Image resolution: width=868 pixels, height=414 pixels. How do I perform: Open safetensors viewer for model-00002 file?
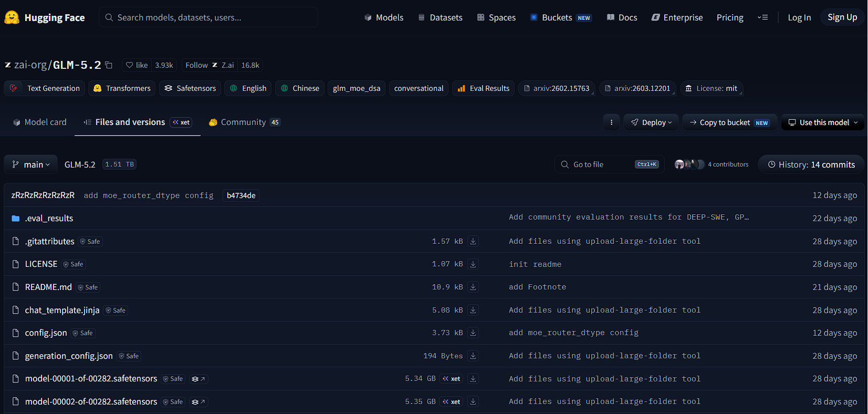click(x=198, y=402)
